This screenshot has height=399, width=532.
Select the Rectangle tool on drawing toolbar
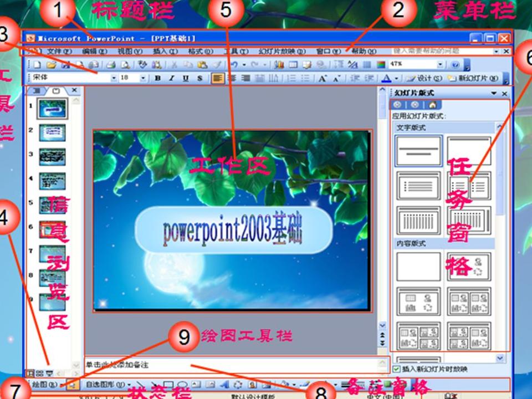coord(168,385)
